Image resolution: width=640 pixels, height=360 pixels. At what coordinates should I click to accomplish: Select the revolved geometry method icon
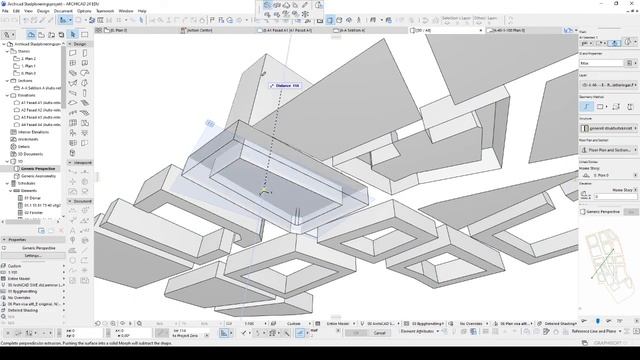coord(631,107)
